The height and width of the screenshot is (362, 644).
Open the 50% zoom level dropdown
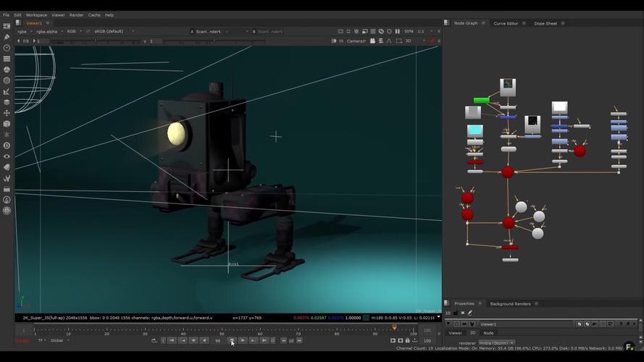click(409, 31)
